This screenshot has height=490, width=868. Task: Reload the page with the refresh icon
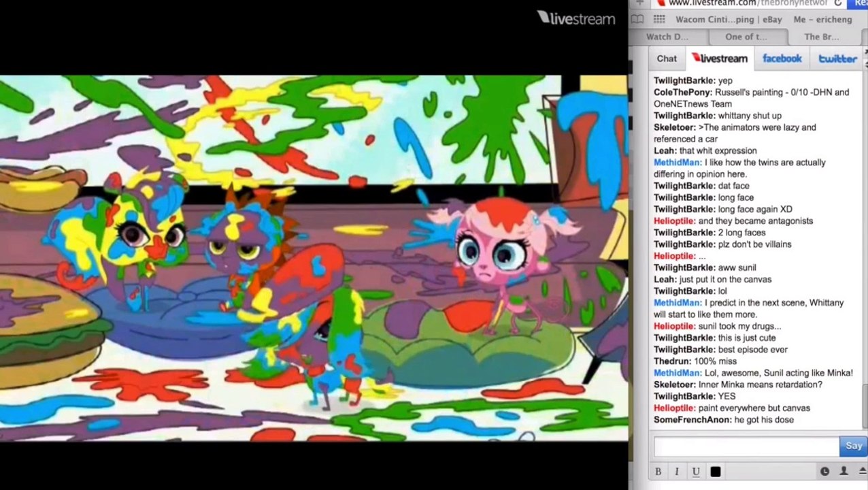pyautogui.click(x=838, y=3)
